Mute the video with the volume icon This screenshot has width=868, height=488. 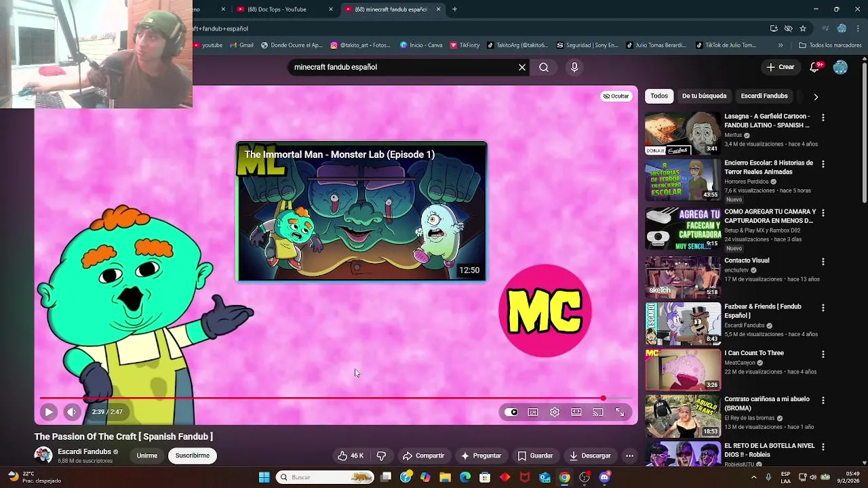click(72, 412)
